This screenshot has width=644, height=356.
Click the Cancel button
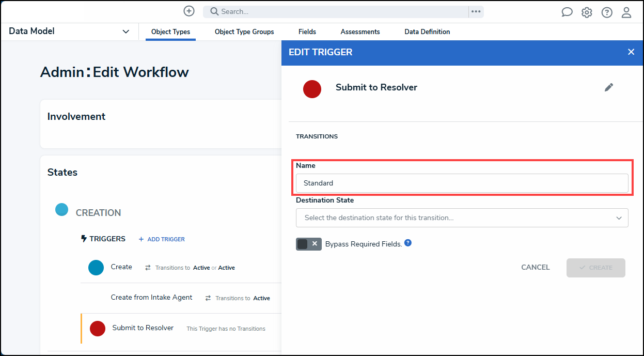[536, 268]
